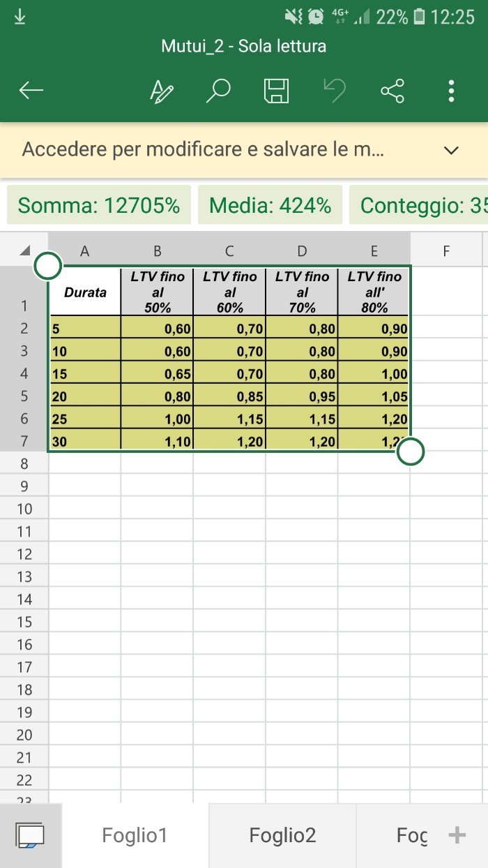488x868 pixels.
Task: Tap the Durata header cell
Action: pyautogui.click(x=85, y=292)
